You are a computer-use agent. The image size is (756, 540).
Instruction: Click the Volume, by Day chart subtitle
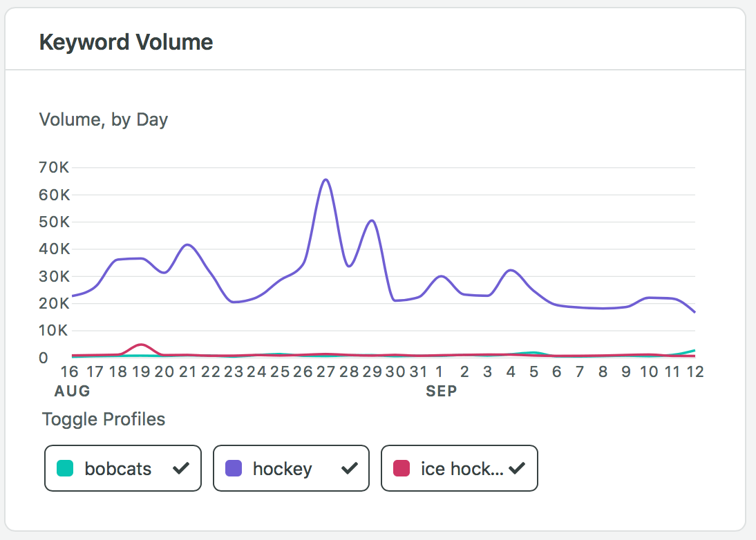[x=104, y=119]
